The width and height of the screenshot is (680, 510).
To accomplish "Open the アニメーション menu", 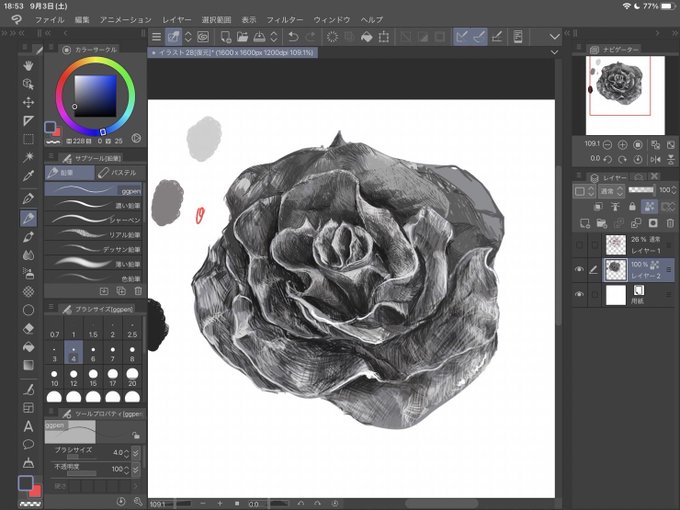I will pyautogui.click(x=126, y=20).
